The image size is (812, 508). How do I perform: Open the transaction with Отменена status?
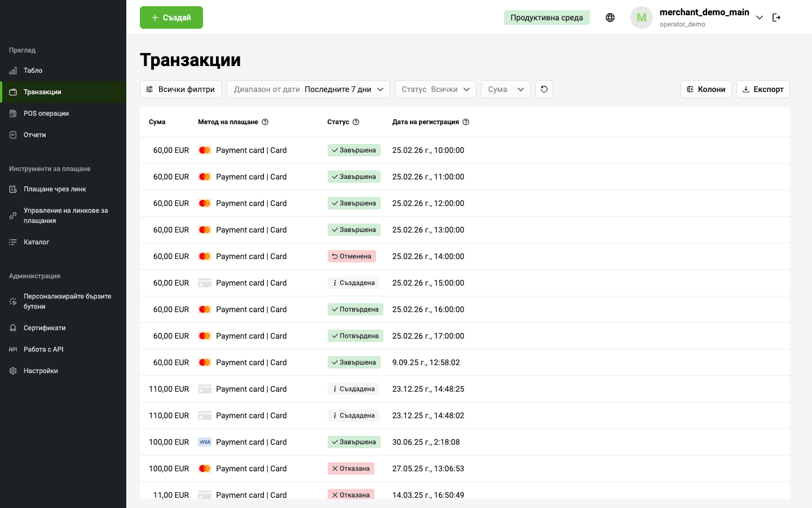pos(351,256)
